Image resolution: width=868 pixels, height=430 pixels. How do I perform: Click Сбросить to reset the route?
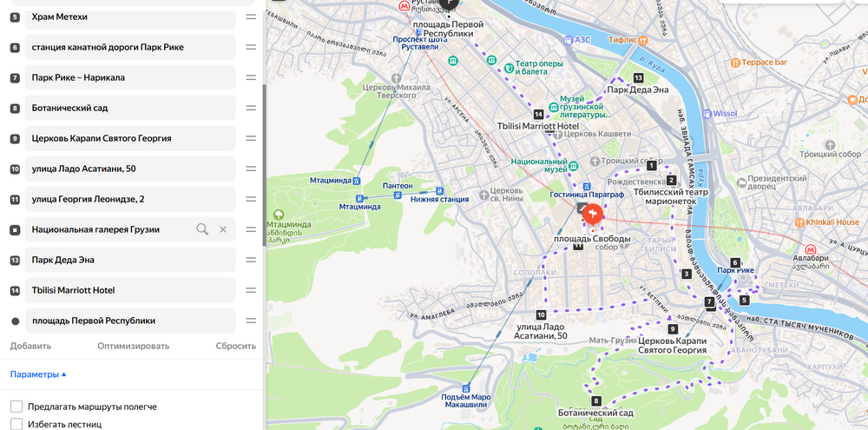(x=235, y=346)
